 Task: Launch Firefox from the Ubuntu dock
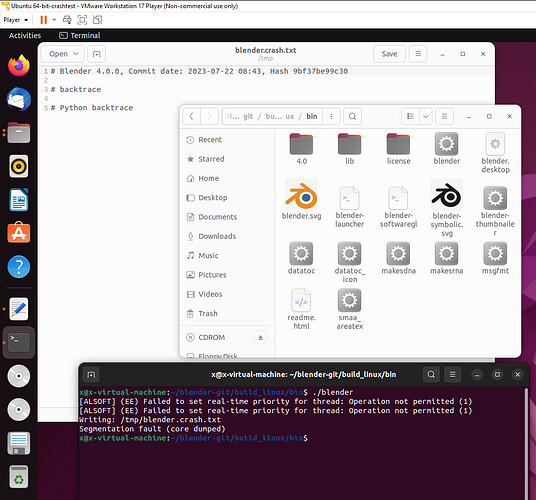point(19,66)
